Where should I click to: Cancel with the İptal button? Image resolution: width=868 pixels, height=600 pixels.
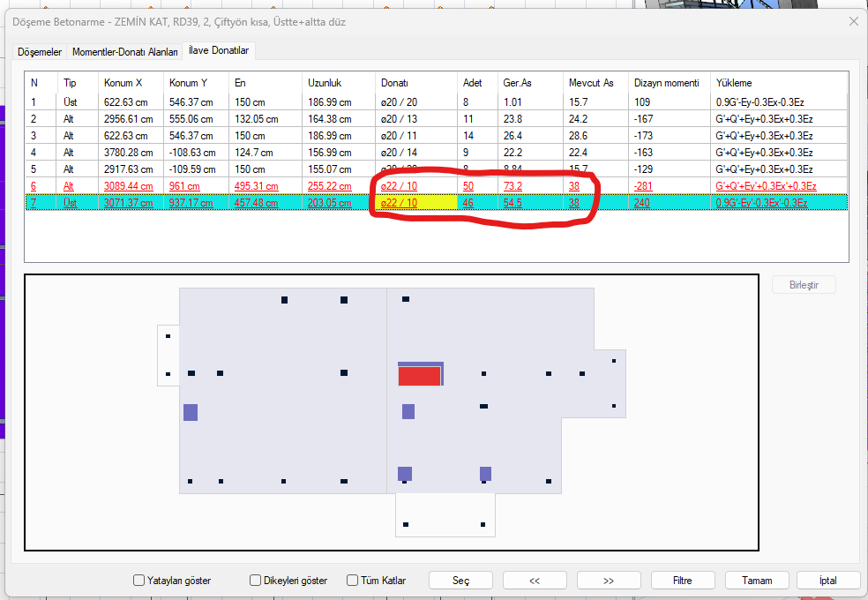pos(828,581)
